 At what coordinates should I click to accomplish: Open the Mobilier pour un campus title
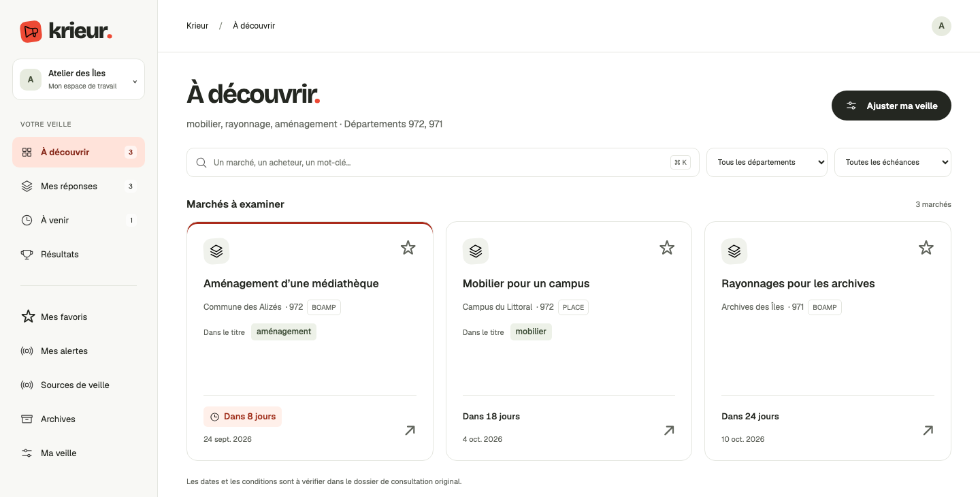tap(526, 284)
